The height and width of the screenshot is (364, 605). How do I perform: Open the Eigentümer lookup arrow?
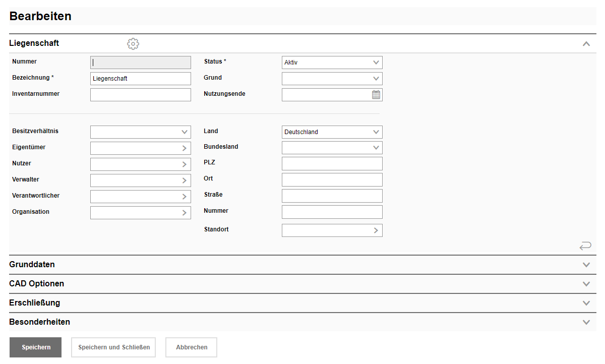click(185, 148)
